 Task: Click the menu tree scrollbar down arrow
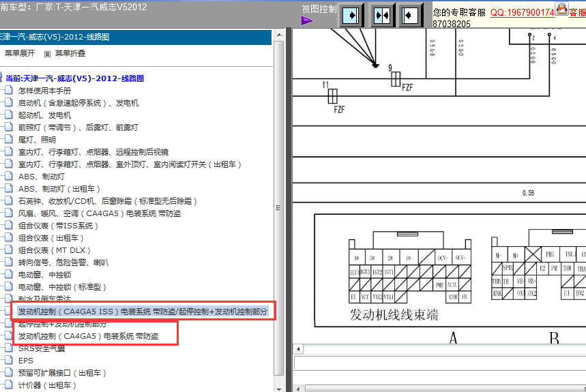pyautogui.click(x=279, y=389)
